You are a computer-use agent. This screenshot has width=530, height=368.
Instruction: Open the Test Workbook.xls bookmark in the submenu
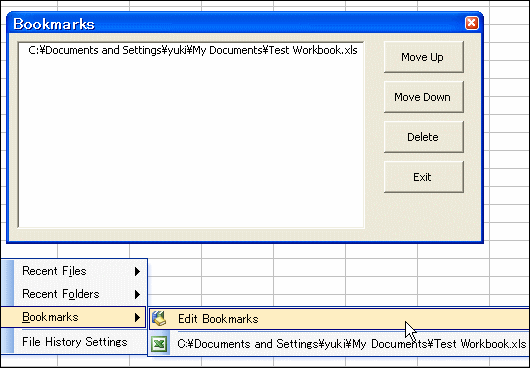point(339,344)
